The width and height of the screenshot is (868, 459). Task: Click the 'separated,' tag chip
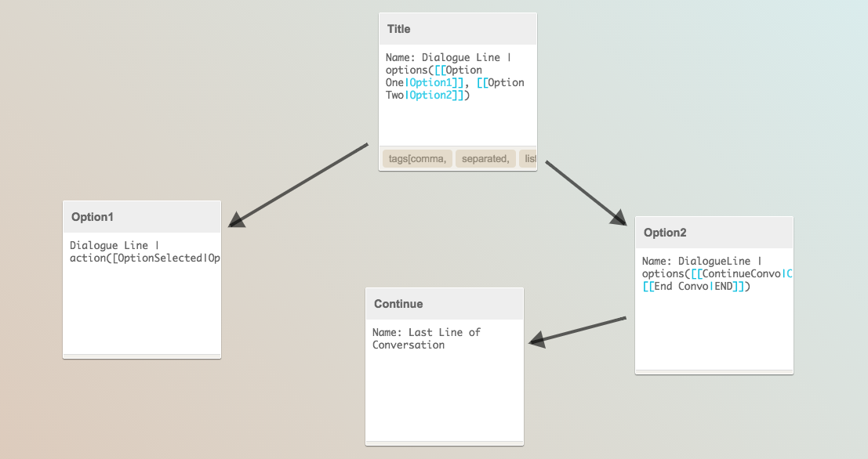pyautogui.click(x=485, y=159)
